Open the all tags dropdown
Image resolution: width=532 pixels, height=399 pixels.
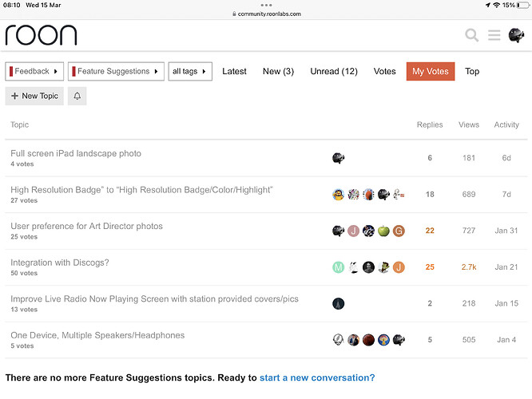190,71
